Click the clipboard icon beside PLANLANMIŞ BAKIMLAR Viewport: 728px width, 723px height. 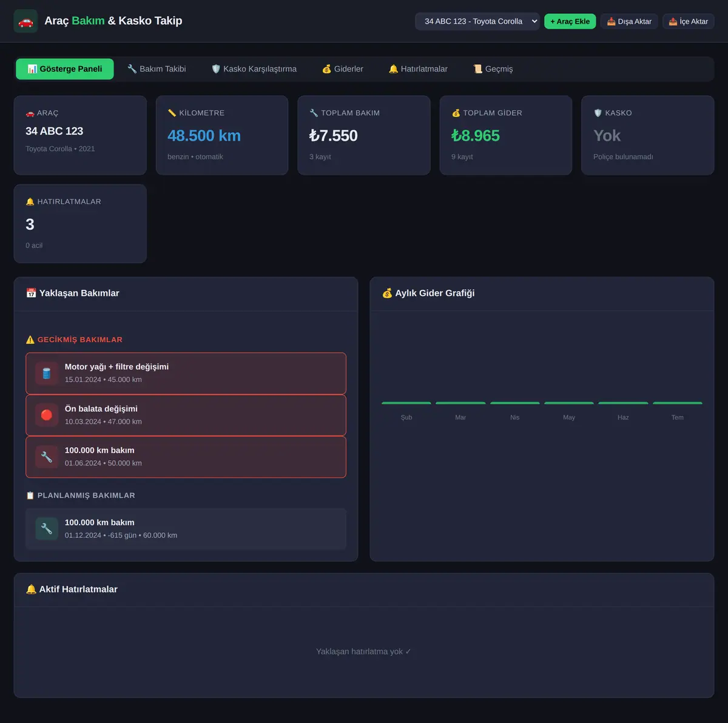(x=30, y=496)
